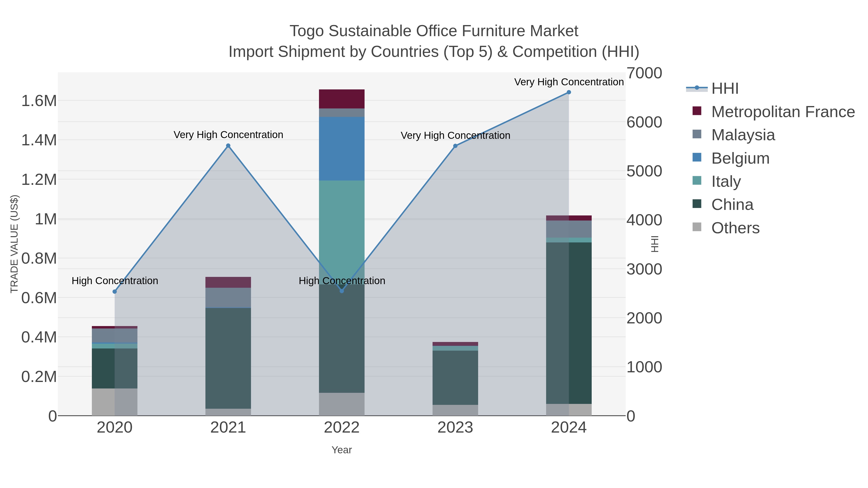This screenshot has height=488, width=868.
Task: Click Italy teal legend swatch
Action: click(x=697, y=180)
